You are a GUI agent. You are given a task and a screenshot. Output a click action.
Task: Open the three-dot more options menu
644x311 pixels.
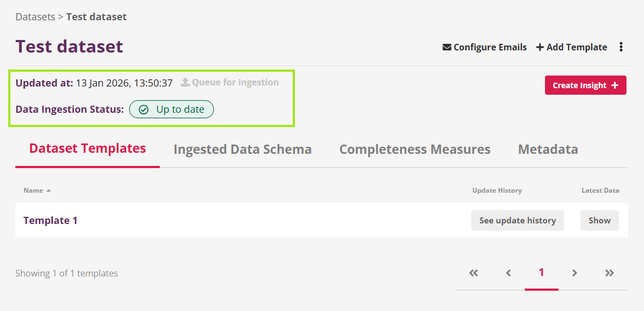click(x=621, y=47)
